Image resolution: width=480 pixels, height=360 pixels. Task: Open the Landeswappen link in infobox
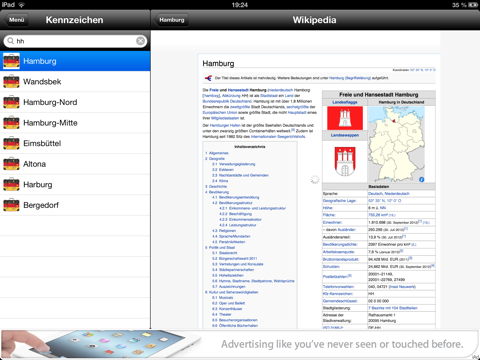coord(345,135)
